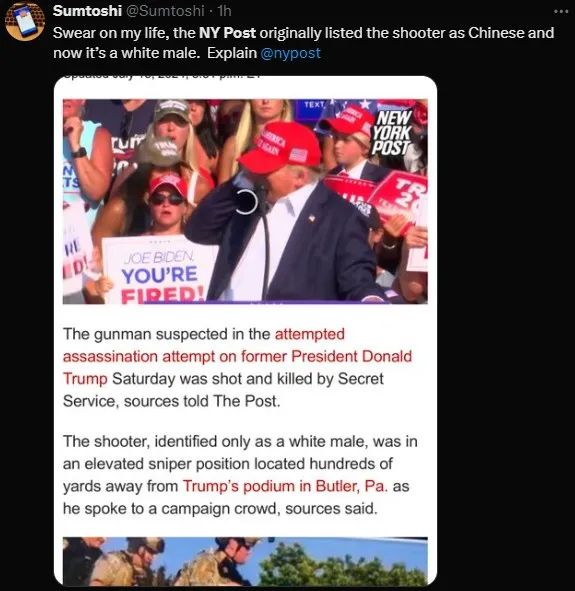Click the New York Post logo watermark
Viewport: 575px width, 591px height.
tap(391, 133)
